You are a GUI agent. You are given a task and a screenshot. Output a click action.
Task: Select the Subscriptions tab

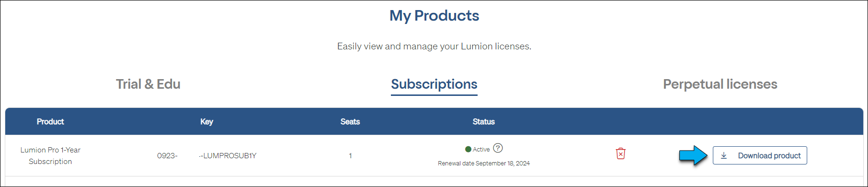tap(434, 84)
